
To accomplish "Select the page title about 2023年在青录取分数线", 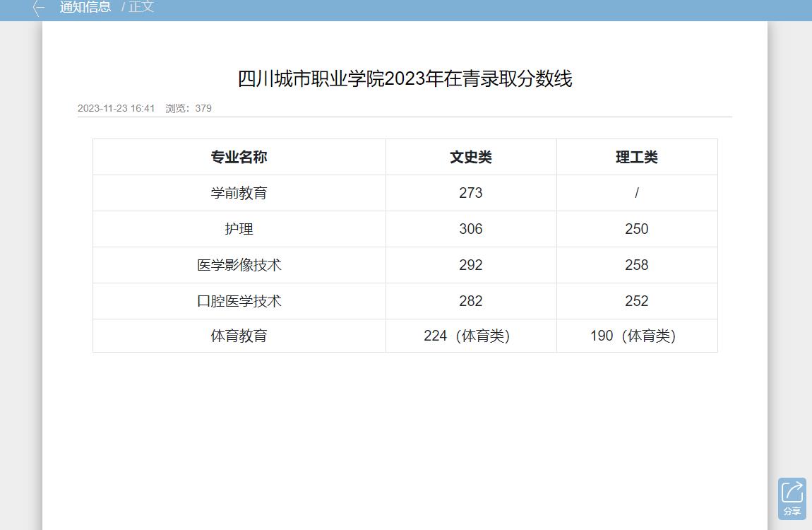I will coord(405,78).
